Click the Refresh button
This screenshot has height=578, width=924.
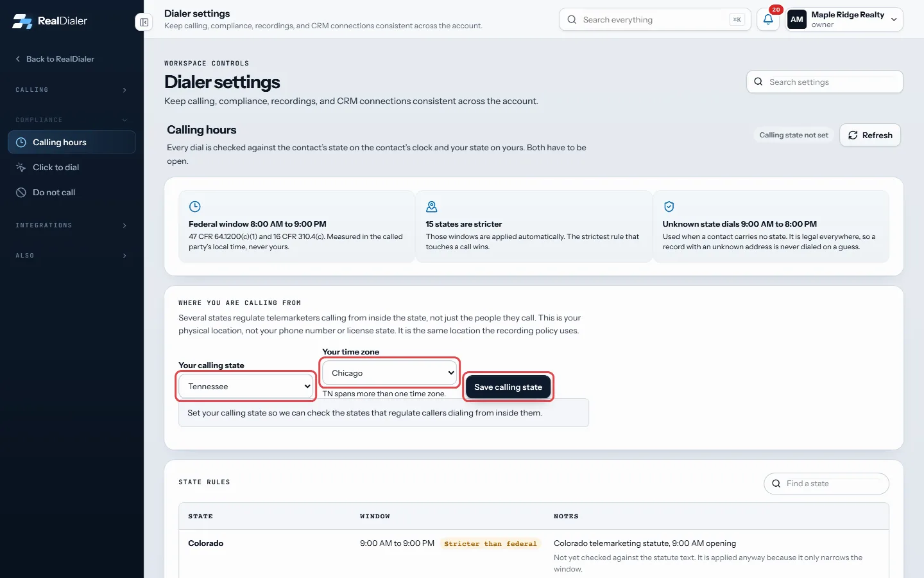pos(870,135)
